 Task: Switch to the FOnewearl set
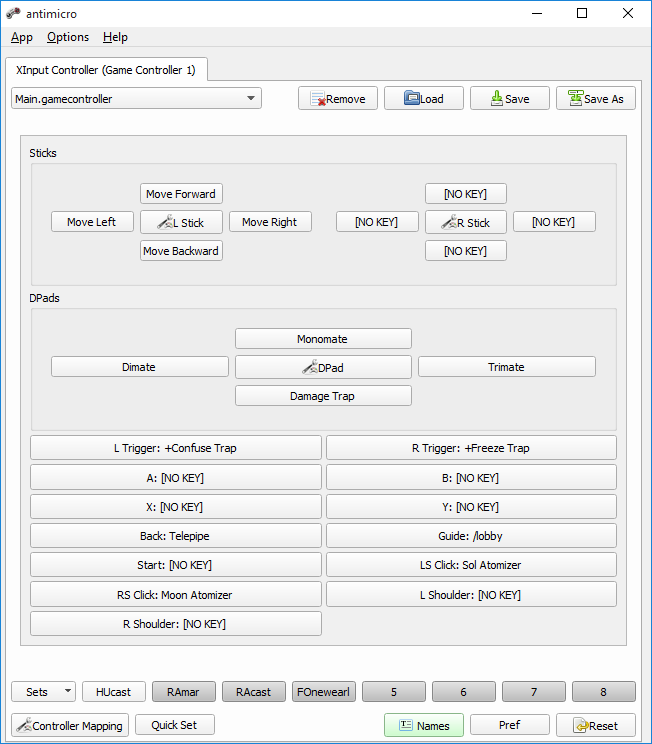click(x=324, y=692)
